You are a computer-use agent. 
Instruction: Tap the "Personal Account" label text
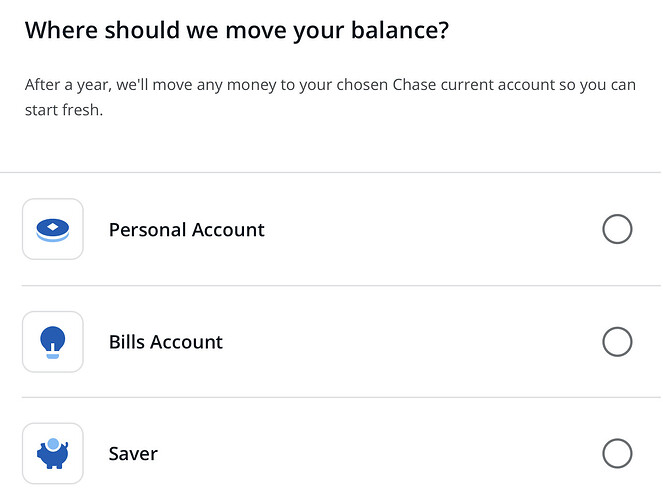pyautogui.click(x=186, y=230)
